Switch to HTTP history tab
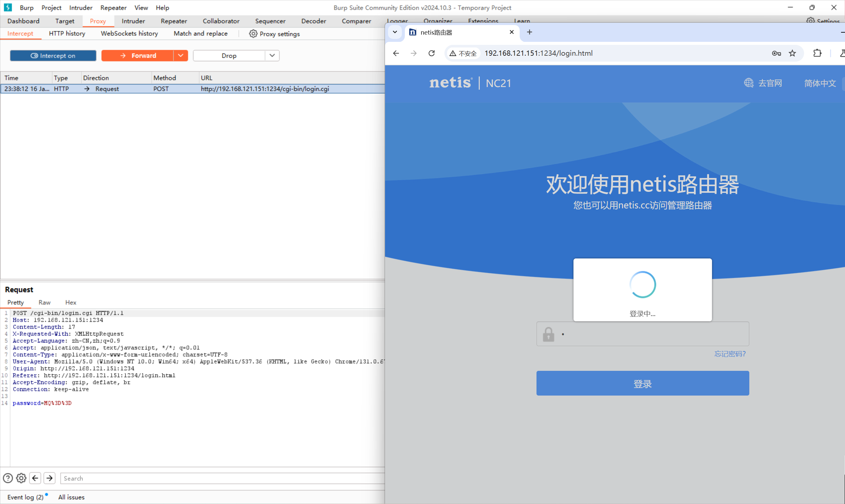845x504 pixels. (x=67, y=34)
